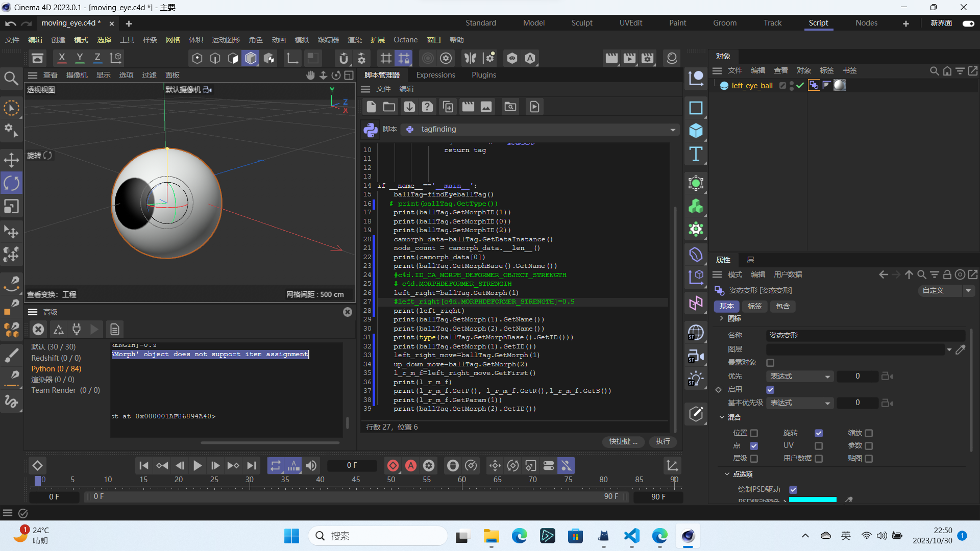The width and height of the screenshot is (980, 551).
Task: Click the rectangle spline icon
Action: tap(696, 108)
